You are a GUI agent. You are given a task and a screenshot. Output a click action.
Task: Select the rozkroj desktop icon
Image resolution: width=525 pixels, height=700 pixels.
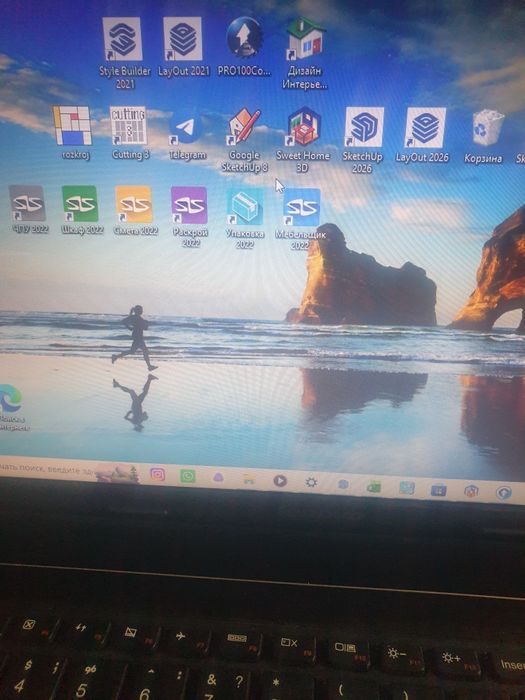point(72,125)
